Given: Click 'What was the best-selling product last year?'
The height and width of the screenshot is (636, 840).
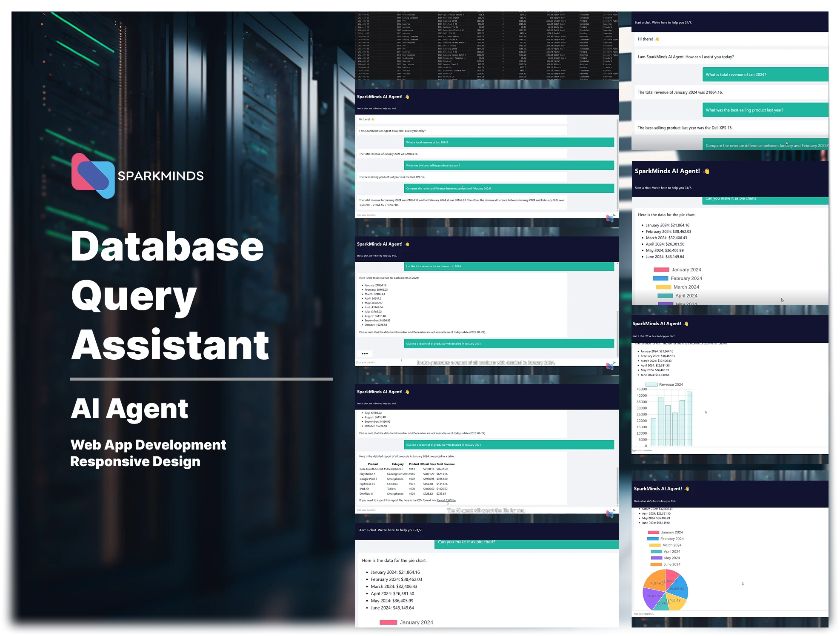Looking at the screenshot, I should (x=509, y=165).
